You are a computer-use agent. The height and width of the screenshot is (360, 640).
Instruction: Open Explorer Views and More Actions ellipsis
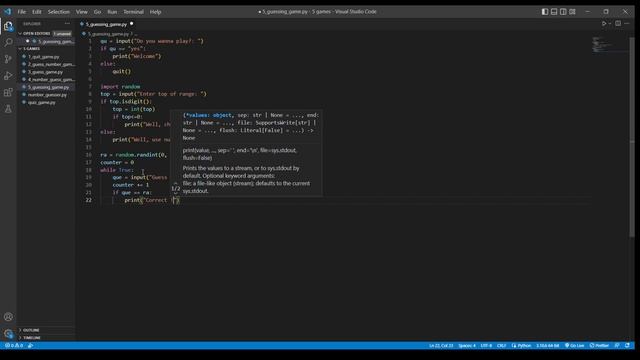[x=67, y=24]
